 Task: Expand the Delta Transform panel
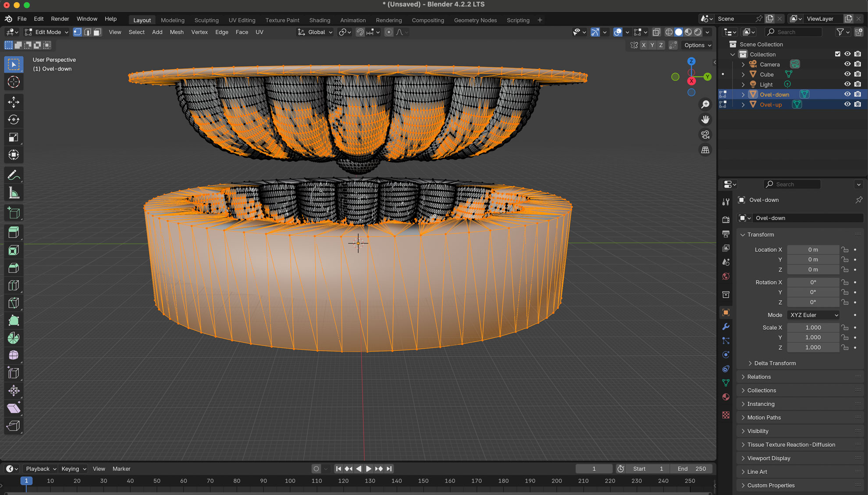click(775, 363)
